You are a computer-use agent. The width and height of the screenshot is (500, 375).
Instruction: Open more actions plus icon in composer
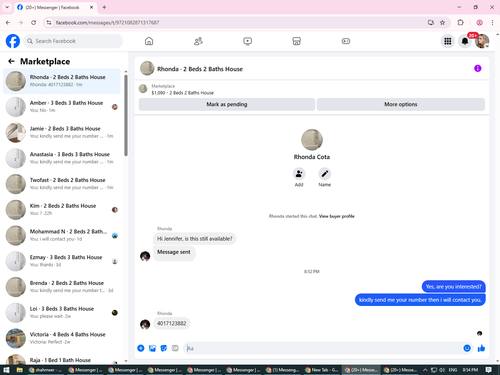pos(141,348)
